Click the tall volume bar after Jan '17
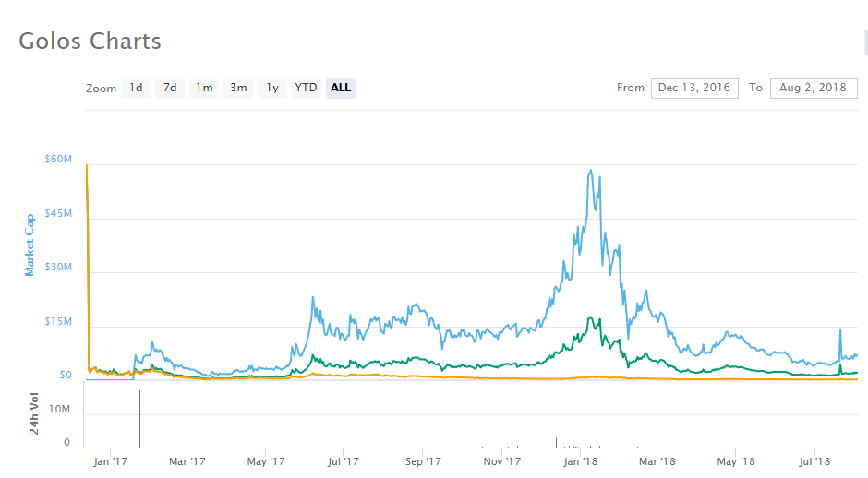868x478 pixels. (x=139, y=419)
